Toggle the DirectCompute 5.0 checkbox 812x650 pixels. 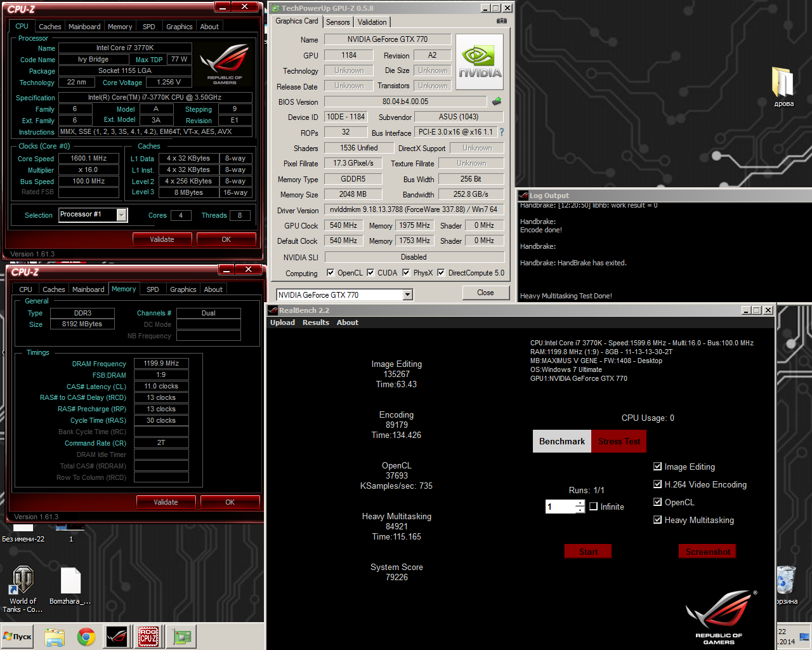click(x=441, y=273)
